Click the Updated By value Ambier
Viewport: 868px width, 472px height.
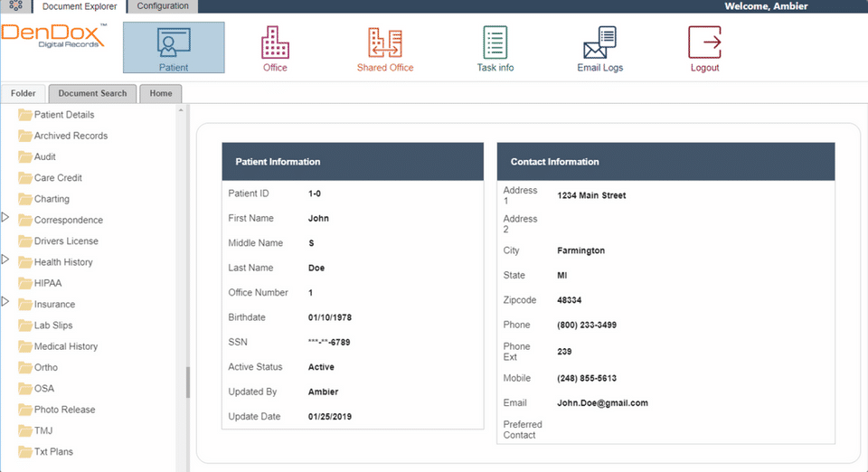324,392
